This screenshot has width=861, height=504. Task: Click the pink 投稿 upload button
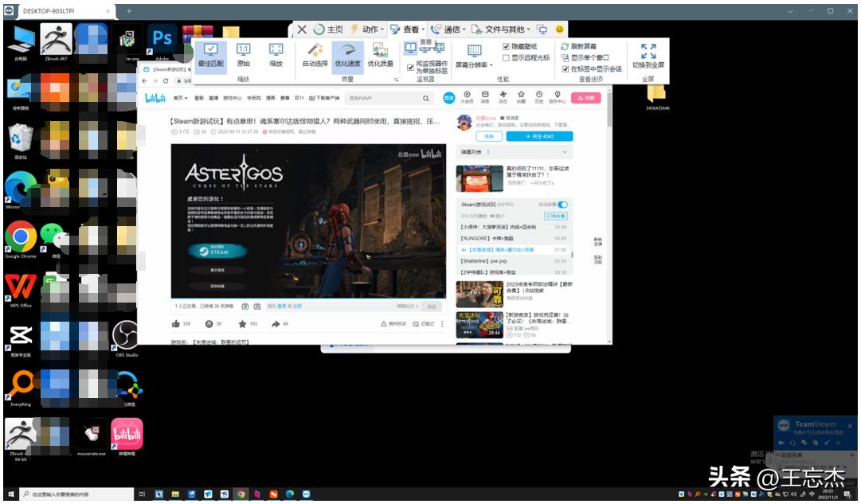click(x=585, y=98)
